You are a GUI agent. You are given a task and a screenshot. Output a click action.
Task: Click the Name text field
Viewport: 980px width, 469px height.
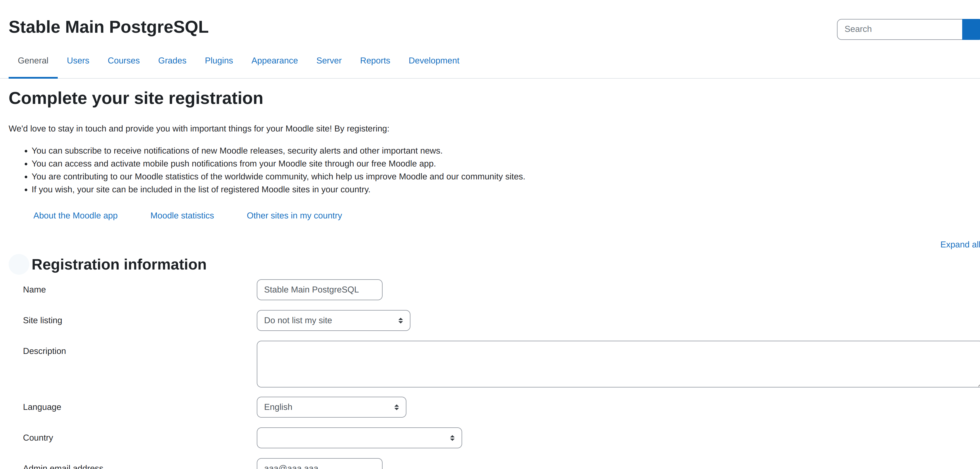click(319, 290)
